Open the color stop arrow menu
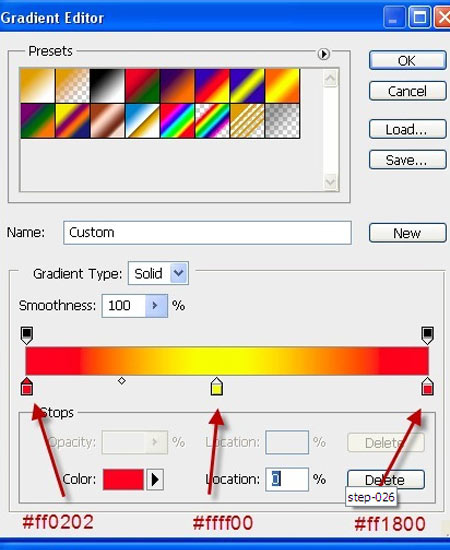Viewport: 450px width, 550px height. [x=155, y=479]
